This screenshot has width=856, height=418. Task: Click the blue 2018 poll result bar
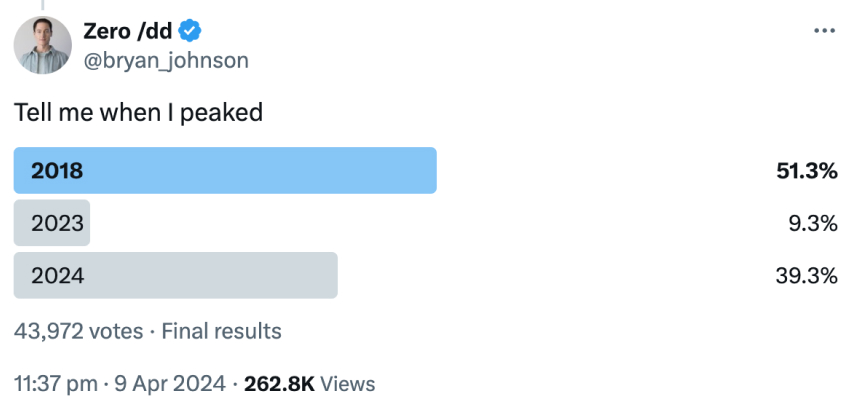(x=225, y=170)
